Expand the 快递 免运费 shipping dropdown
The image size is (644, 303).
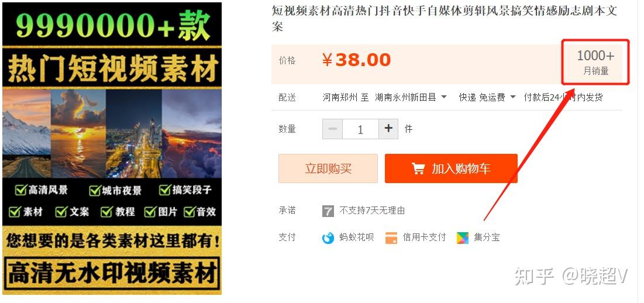[487, 97]
